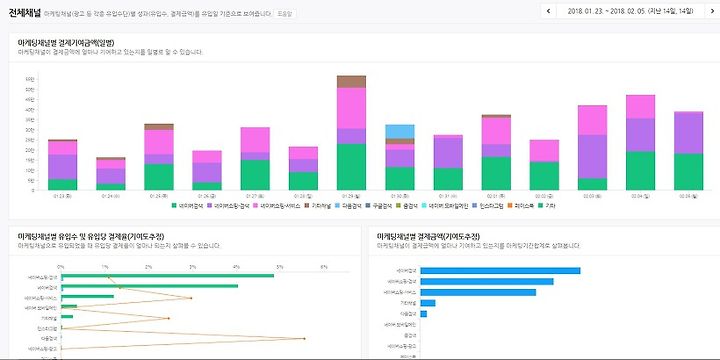Click the 02.04 x-axis date label
This screenshot has height=360, width=720.
pos(641,196)
